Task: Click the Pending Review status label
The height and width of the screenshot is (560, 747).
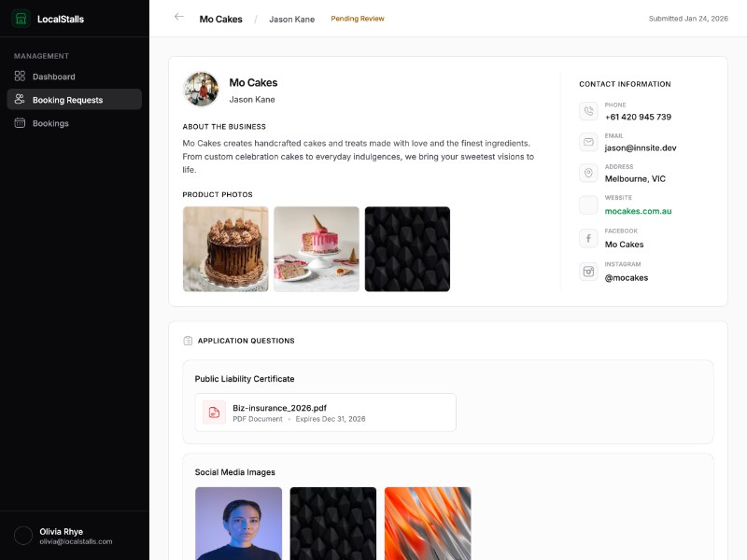Action: point(358,19)
